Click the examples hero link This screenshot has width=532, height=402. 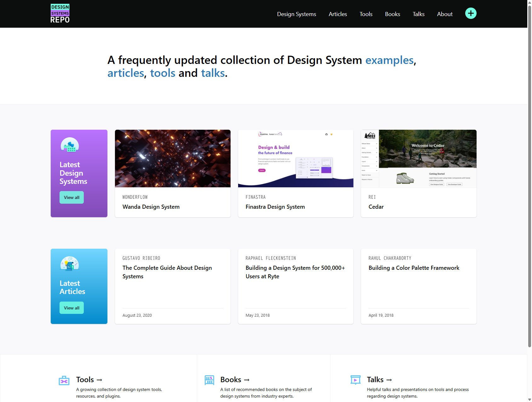tap(389, 60)
